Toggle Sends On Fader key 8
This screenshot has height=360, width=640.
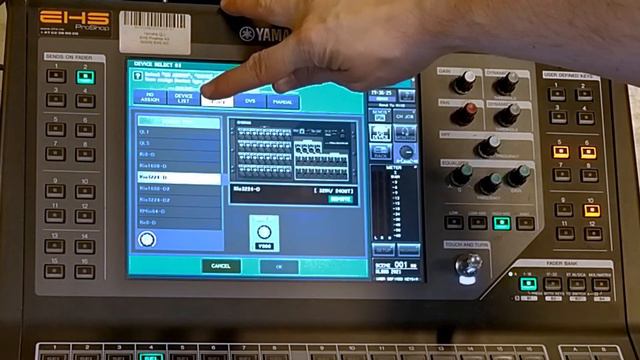tap(85, 155)
